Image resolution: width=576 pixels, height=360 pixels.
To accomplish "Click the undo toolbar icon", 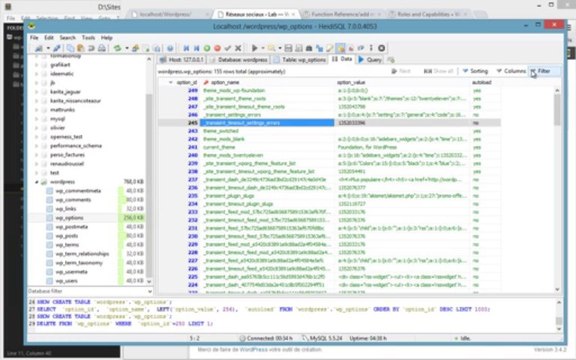I will pos(91,48).
